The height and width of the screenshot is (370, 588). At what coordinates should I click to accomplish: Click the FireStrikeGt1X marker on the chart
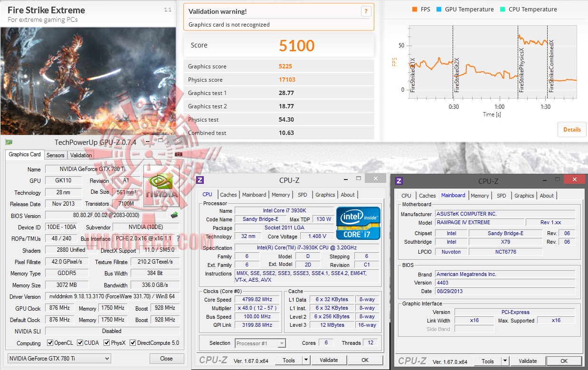point(413,75)
